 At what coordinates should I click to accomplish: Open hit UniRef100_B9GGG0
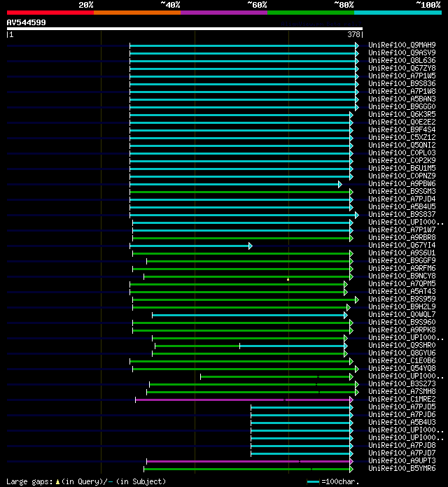click(402, 106)
